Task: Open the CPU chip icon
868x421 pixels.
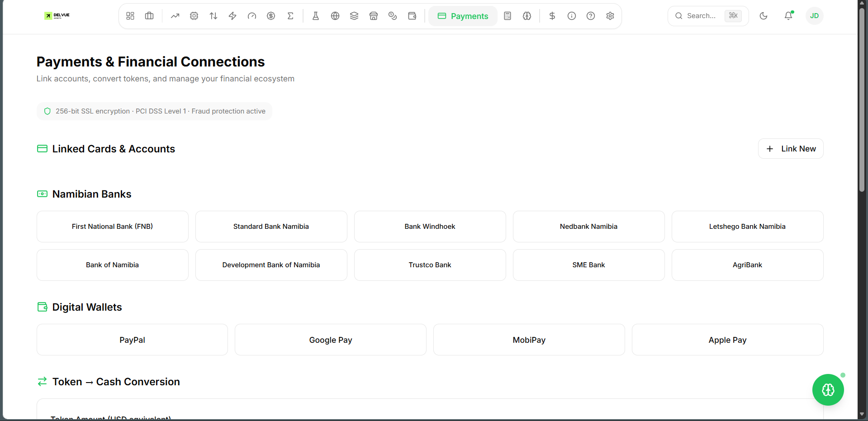Action: [x=194, y=16]
